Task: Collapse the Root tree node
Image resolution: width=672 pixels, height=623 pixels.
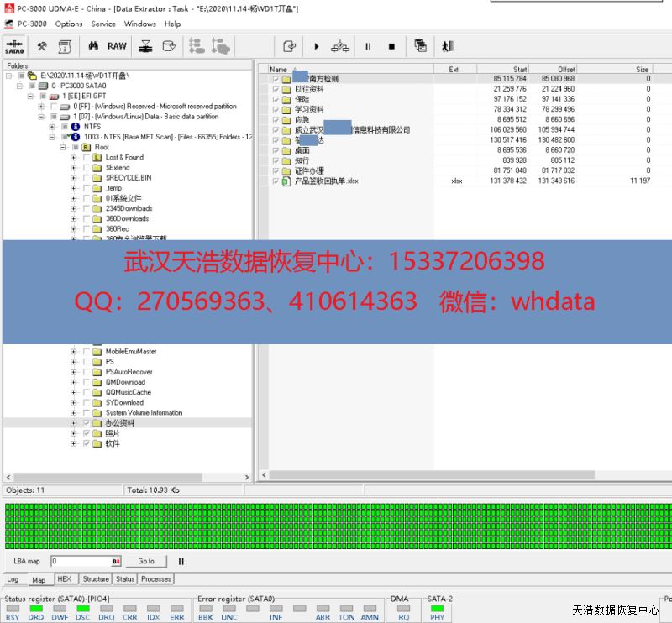Action: pos(63,147)
